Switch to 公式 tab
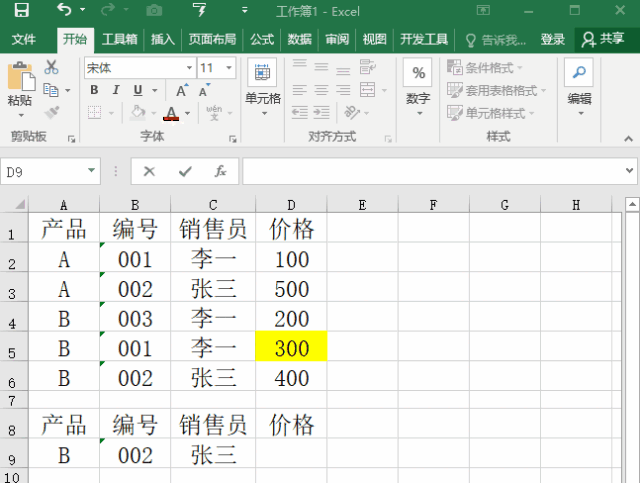Screen dimensions: 640x483 262,39
